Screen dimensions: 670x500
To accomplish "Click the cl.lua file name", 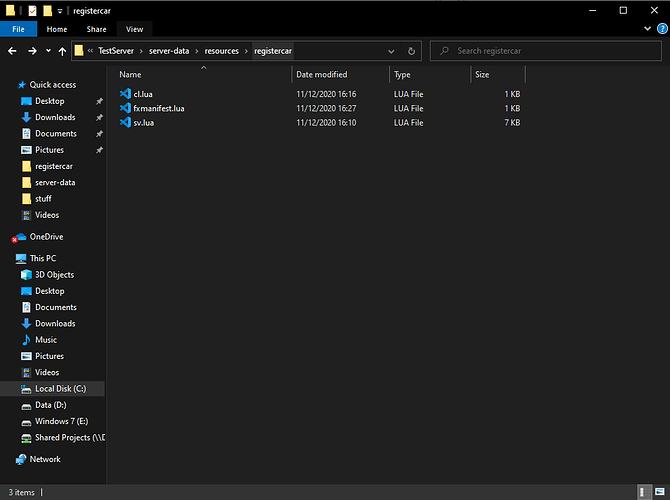I will 143,94.
